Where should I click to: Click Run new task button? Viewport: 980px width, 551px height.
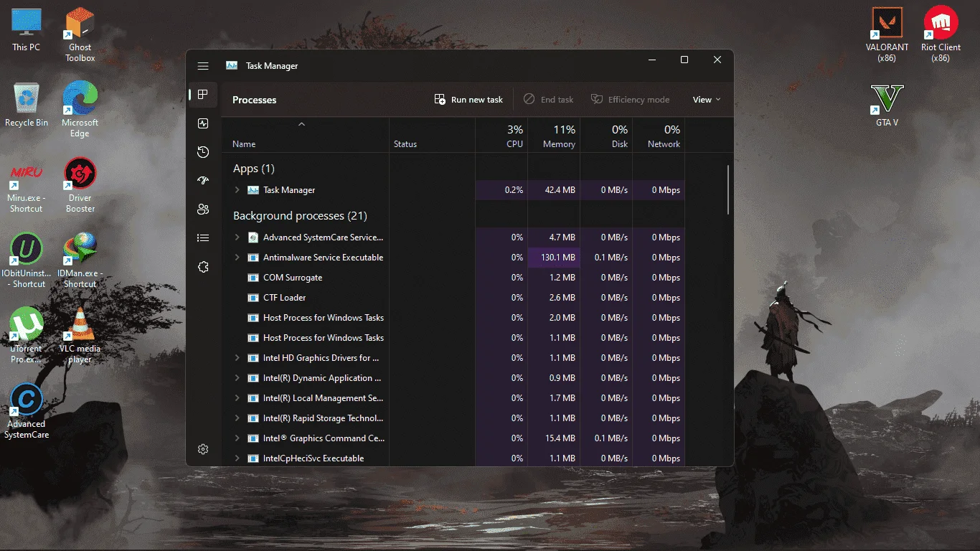coord(469,100)
